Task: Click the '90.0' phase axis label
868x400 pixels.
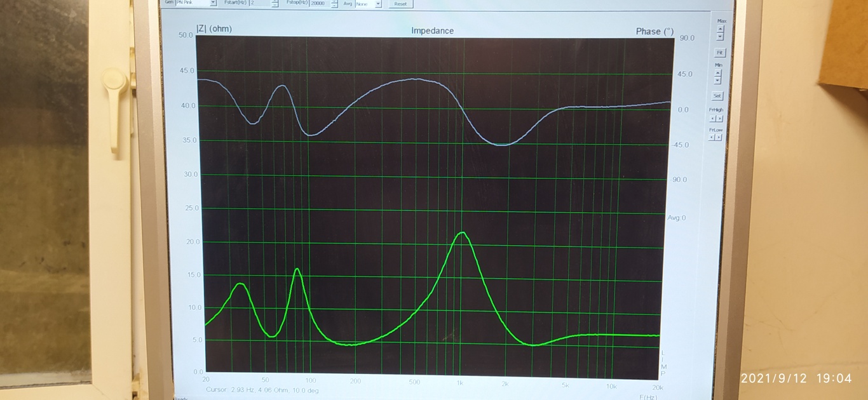Action: pos(687,38)
